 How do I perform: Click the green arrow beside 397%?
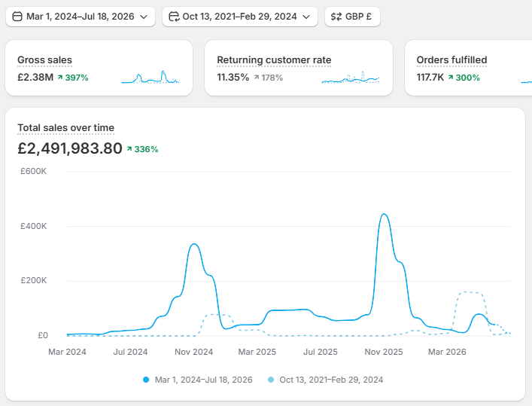point(60,78)
